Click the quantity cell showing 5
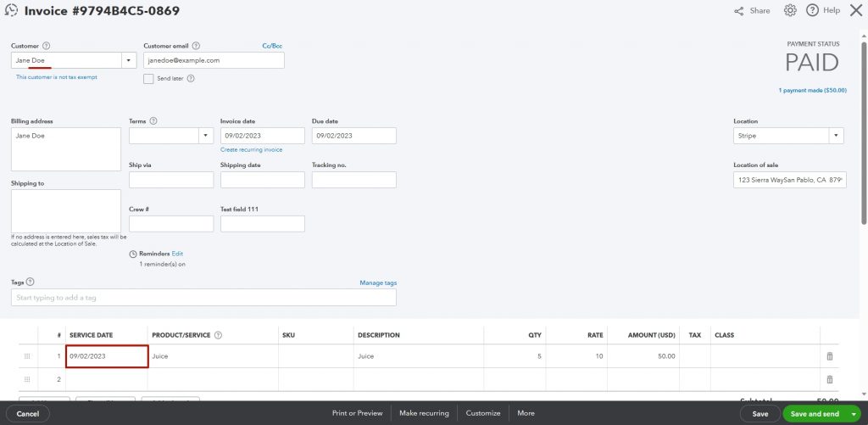The image size is (868, 425). click(x=515, y=356)
